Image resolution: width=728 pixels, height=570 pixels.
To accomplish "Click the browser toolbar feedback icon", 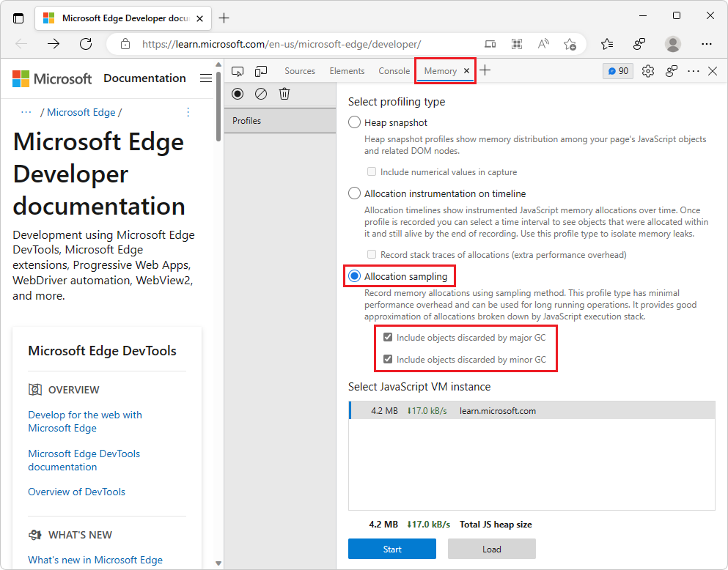I will (x=639, y=44).
